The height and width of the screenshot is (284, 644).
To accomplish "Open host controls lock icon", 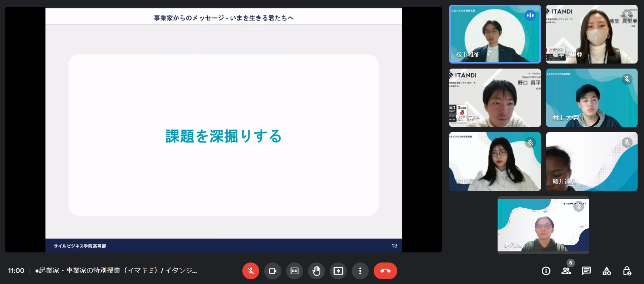I will (627, 271).
